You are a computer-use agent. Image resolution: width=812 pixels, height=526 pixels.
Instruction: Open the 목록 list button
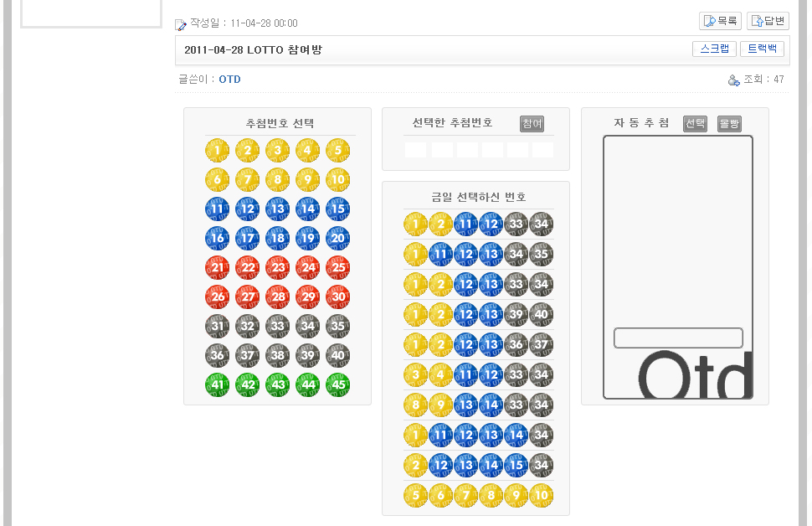721,21
